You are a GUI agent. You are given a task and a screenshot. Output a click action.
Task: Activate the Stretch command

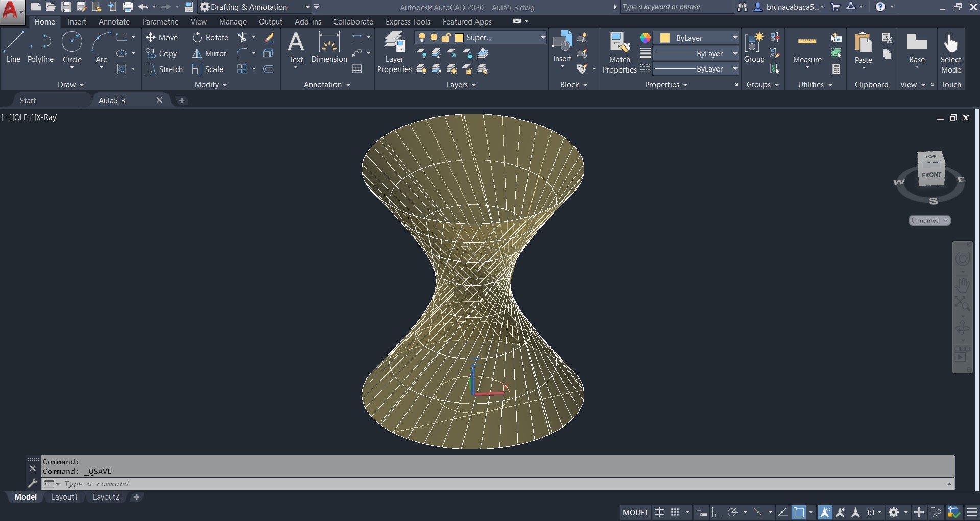(x=164, y=69)
